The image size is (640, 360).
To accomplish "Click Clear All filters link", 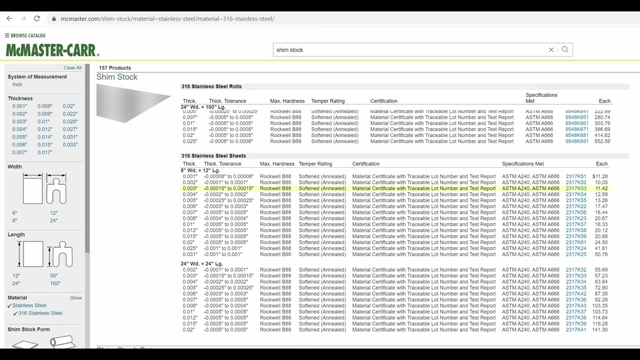I will click(x=73, y=68).
